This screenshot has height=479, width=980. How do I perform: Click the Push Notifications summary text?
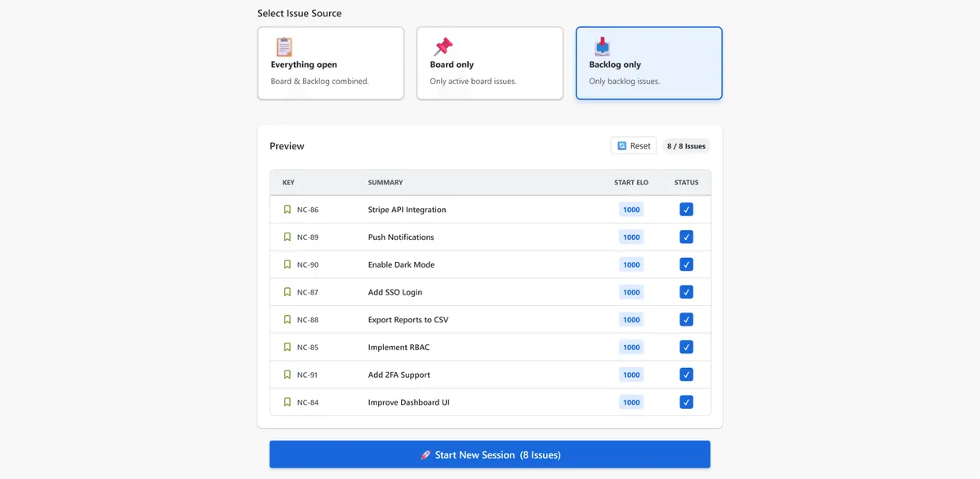point(401,237)
